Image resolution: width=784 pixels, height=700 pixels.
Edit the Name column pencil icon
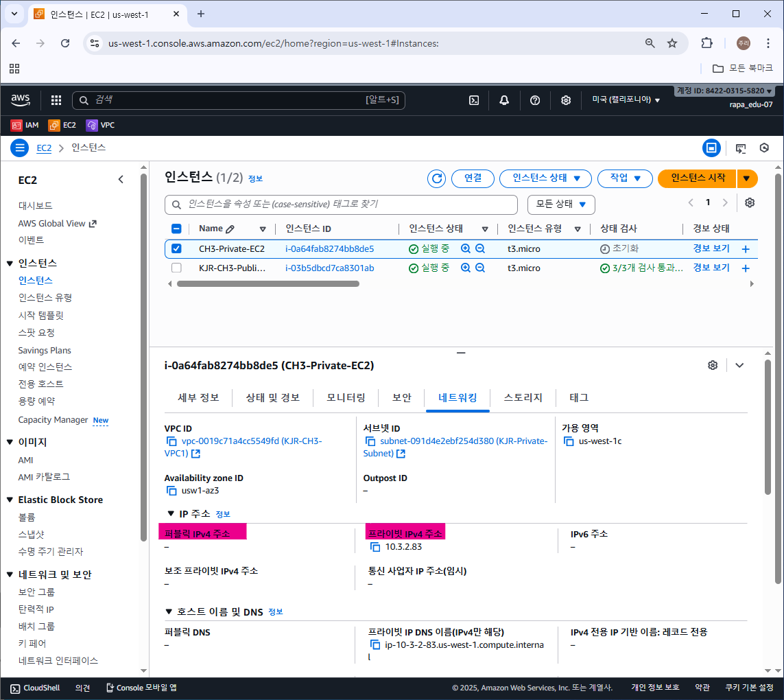pyautogui.click(x=230, y=229)
